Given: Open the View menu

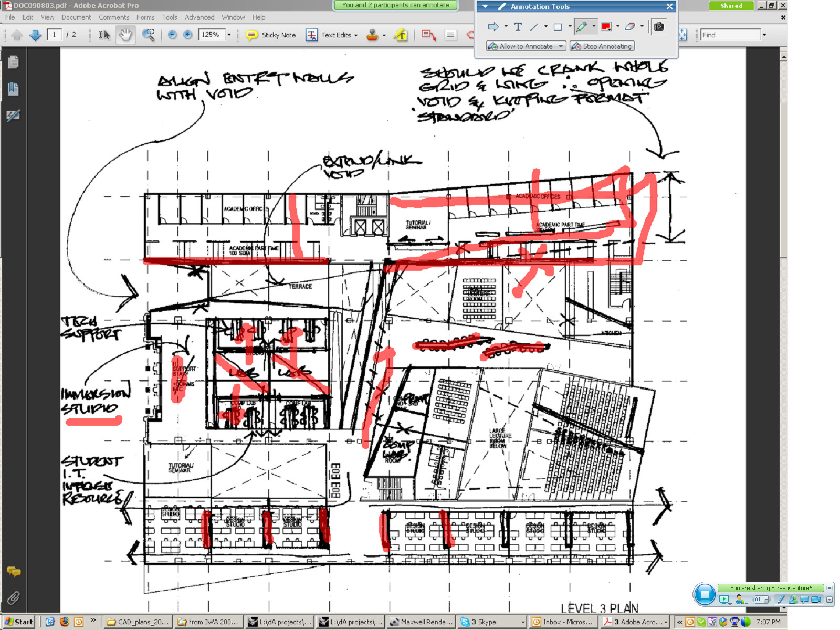Looking at the screenshot, I should pos(48,17).
